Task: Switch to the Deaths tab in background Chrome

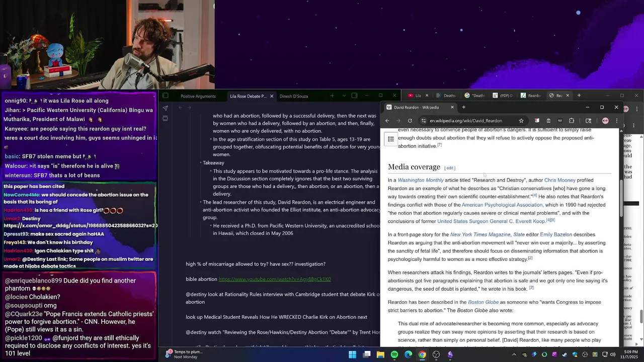Action: pyautogui.click(x=446, y=96)
